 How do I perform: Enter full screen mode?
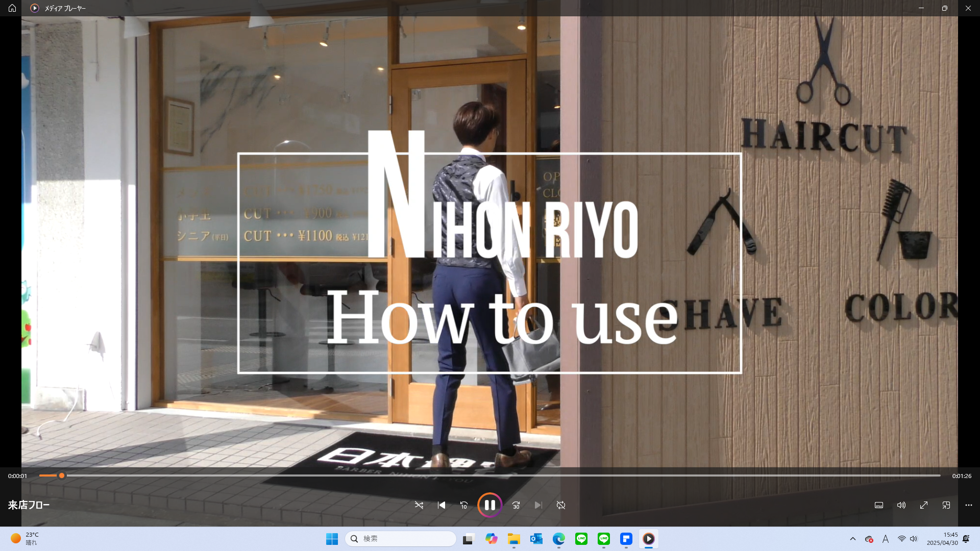click(x=924, y=505)
